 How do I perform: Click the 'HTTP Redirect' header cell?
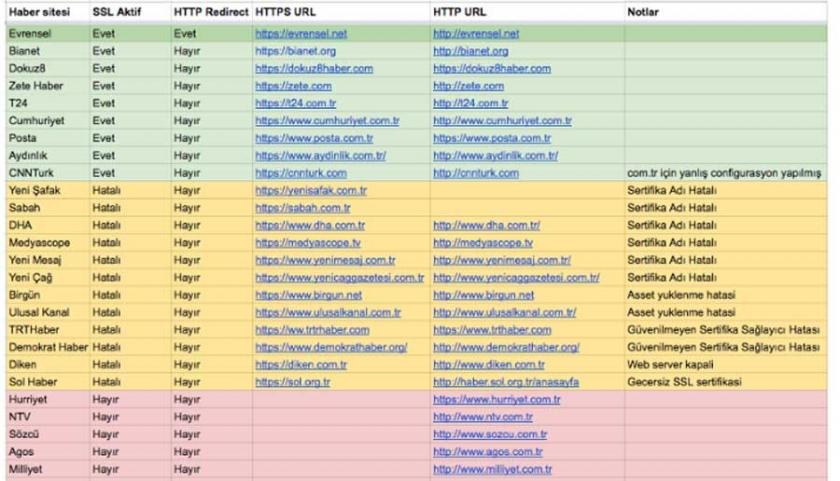tap(210, 13)
